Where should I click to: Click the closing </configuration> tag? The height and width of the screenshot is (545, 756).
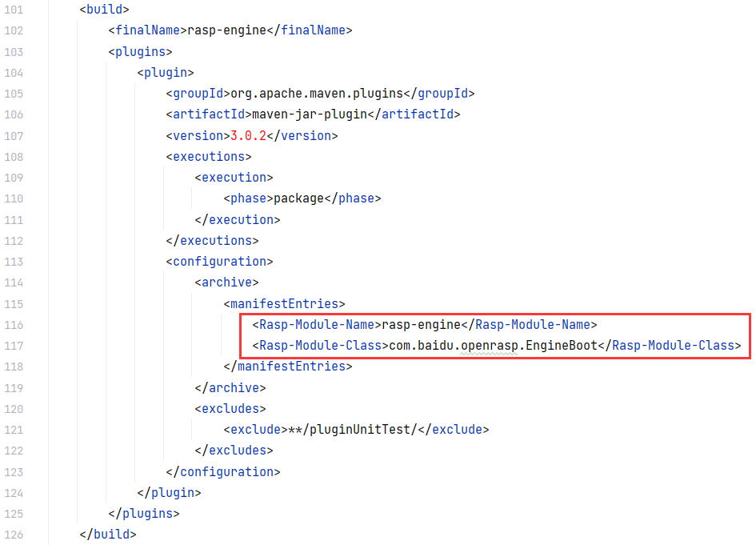click(x=222, y=471)
